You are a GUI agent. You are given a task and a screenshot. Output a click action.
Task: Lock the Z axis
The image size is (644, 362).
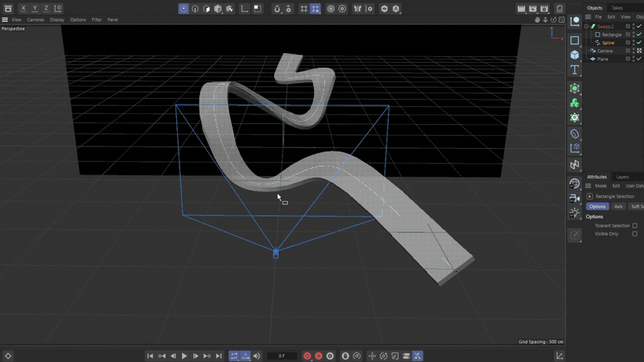click(46, 8)
